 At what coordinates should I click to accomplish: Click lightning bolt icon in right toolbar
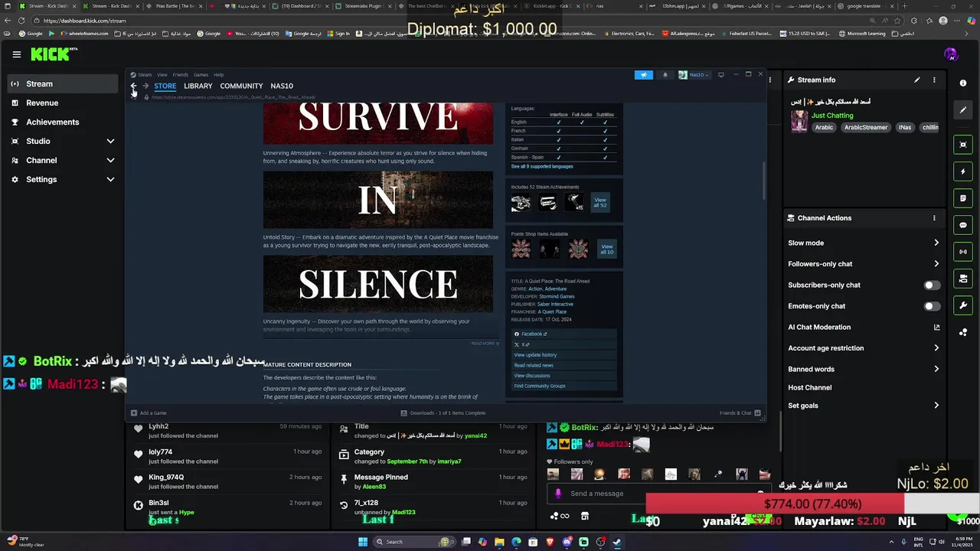pos(963,171)
